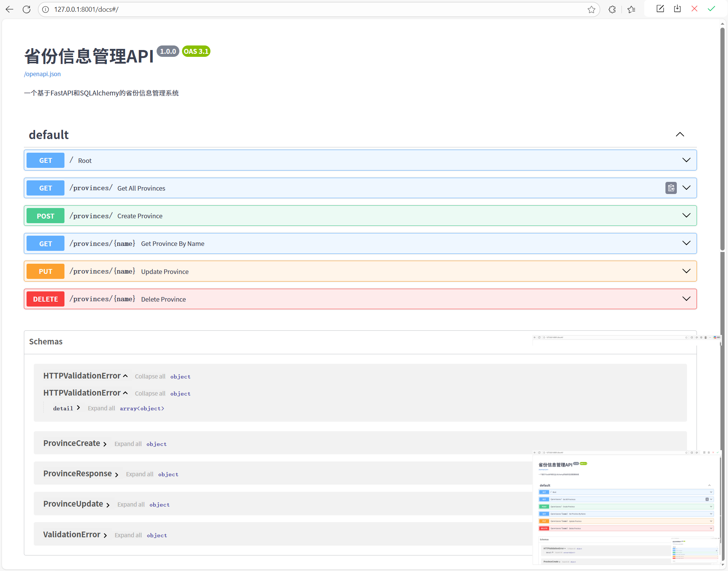Copy the /provinces/ endpoint path to clipboard
The height and width of the screenshot is (571, 728).
click(x=671, y=188)
